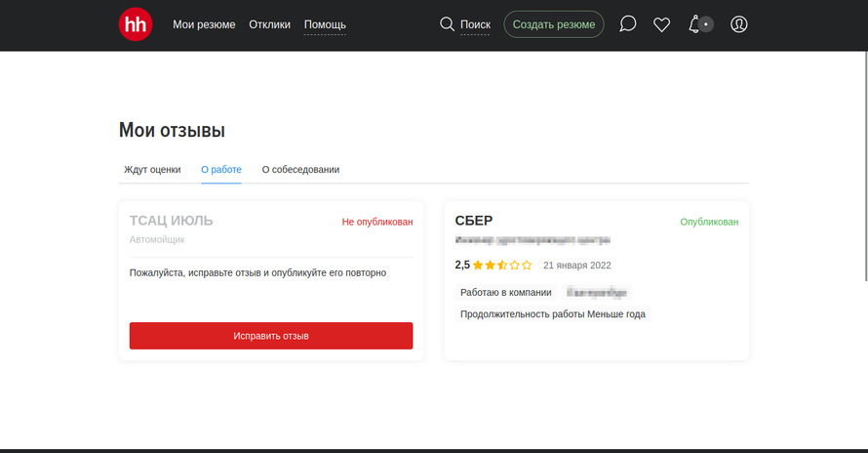Screen dimensions: 868x453
Task: Click Не опубликован status label
Action: click(x=377, y=222)
